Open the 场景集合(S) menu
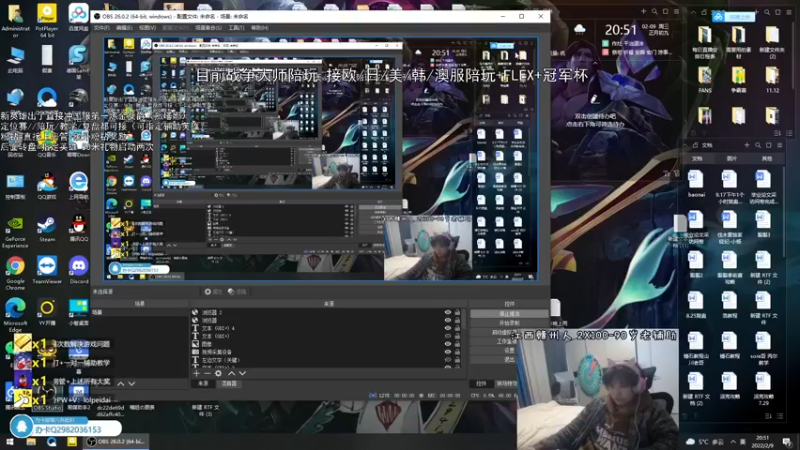Screen dimensions: 800x450 click(x=209, y=28)
